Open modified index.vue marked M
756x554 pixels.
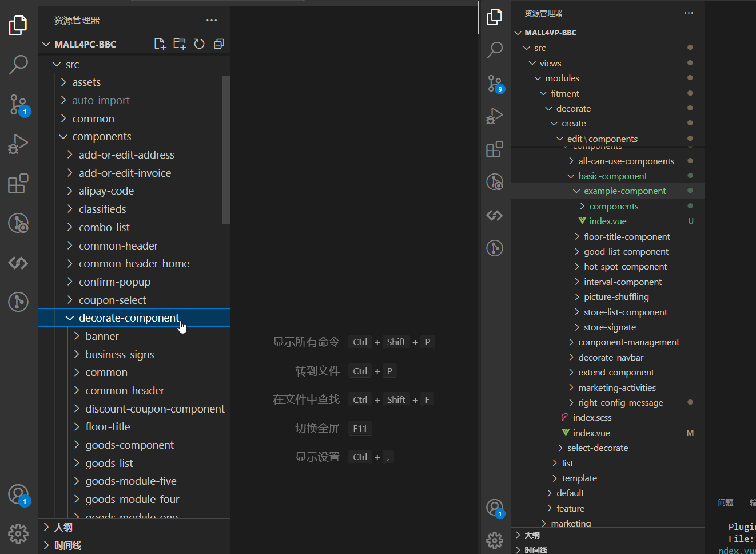pyautogui.click(x=591, y=433)
